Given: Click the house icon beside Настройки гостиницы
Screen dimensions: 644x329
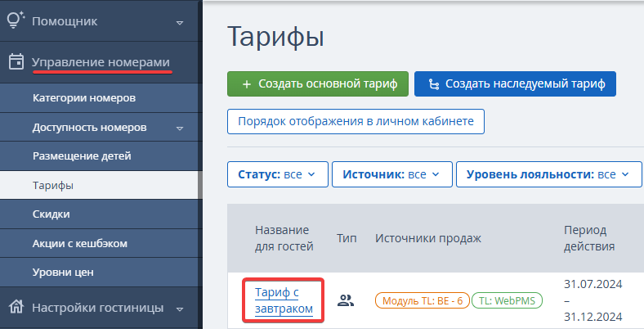Looking at the screenshot, I should (16, 307).
